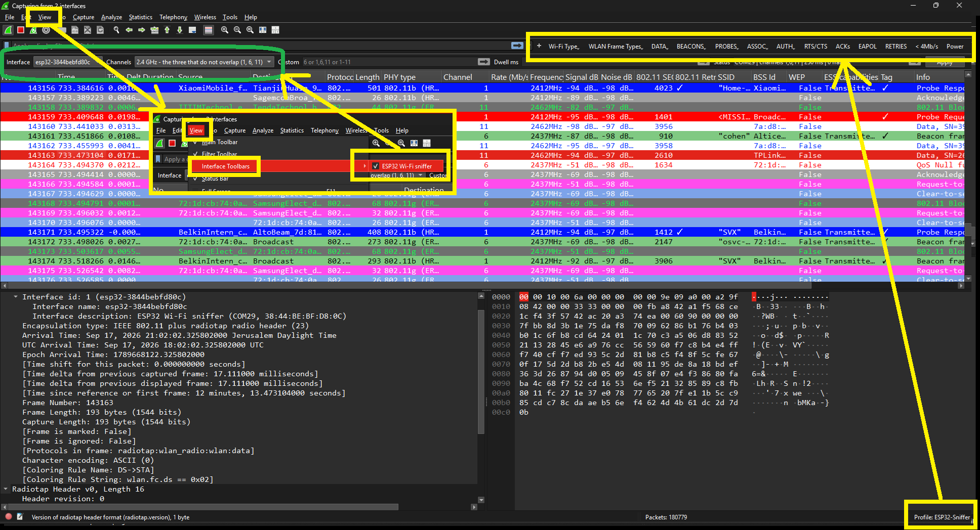Go back to the previous packet with the left arrow
The height and width of the screenshot is (530, 980).
129,30
